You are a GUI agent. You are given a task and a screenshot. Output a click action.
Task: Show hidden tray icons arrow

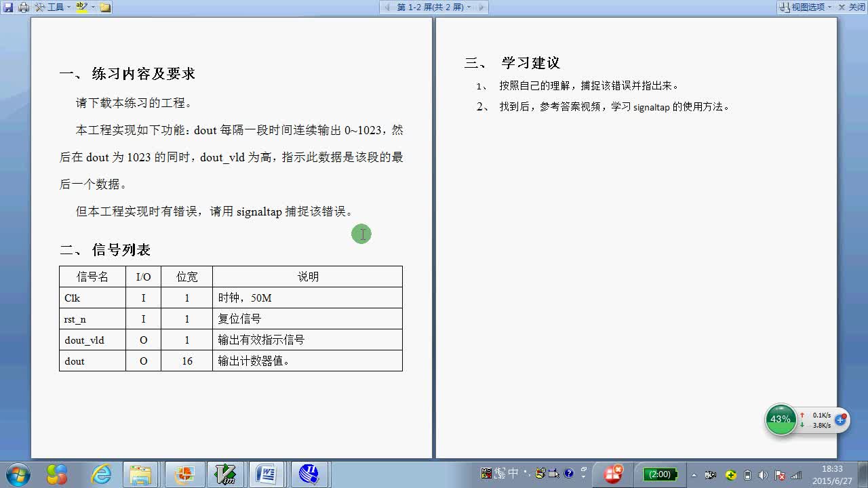(x=694, y=474)
